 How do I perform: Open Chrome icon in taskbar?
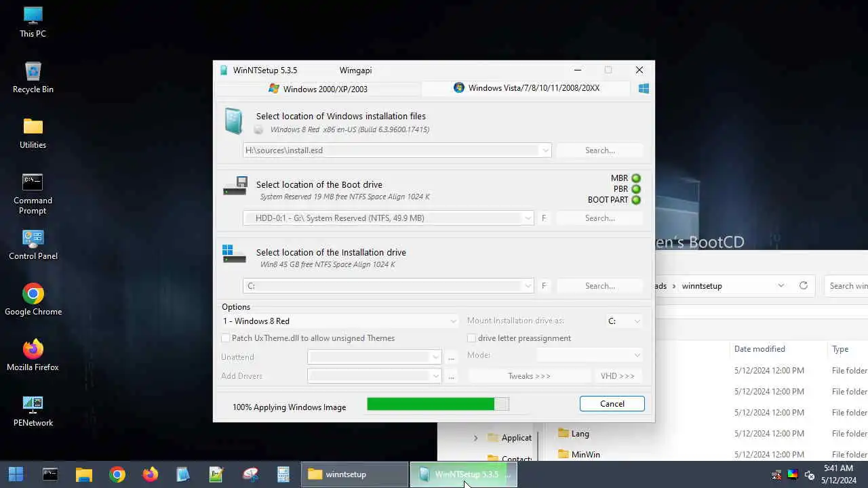click(117, 474)
